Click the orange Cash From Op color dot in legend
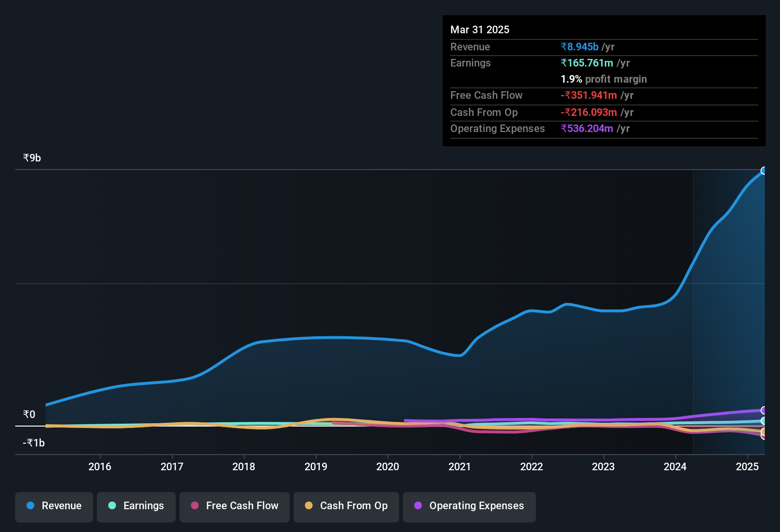Screen dimensions: 780x532 pyautogui.click(x=309, y=505)
